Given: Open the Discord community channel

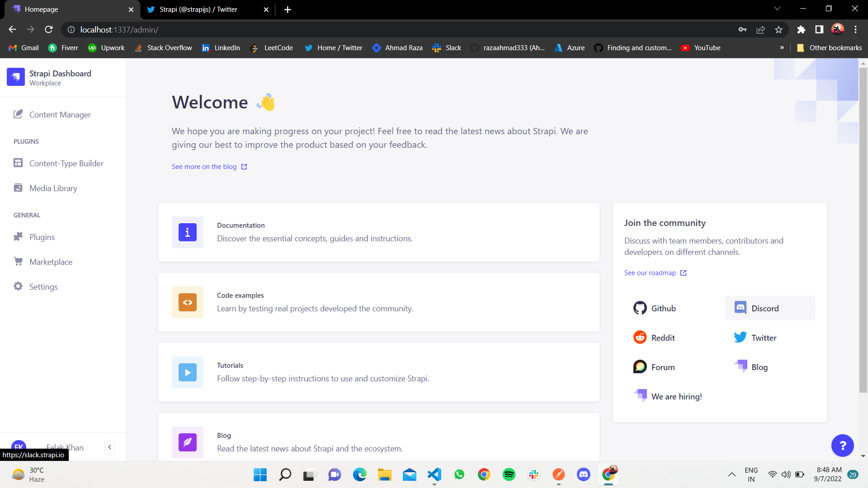Looking at the screenshot, I should click(765, 308).
